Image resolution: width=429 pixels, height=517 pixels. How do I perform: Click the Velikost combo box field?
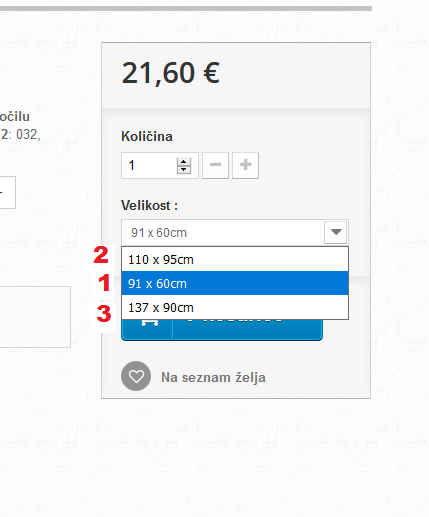pos(235,232)
